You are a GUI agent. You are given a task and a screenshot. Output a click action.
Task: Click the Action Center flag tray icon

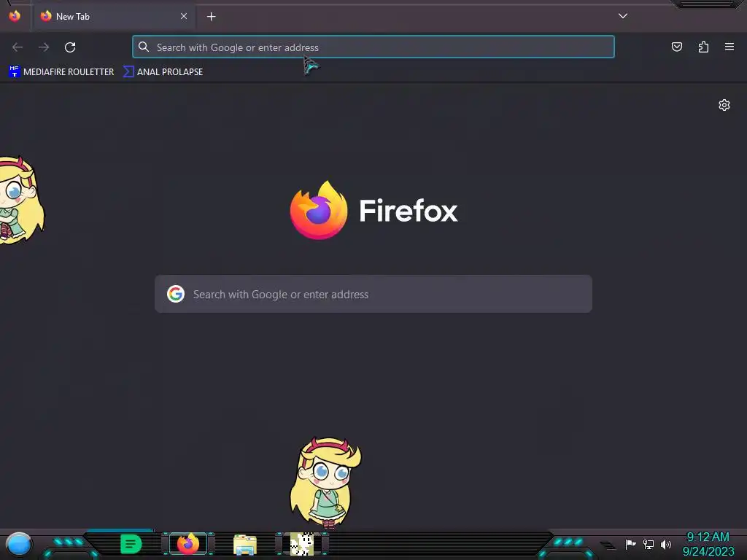point(630,544)
